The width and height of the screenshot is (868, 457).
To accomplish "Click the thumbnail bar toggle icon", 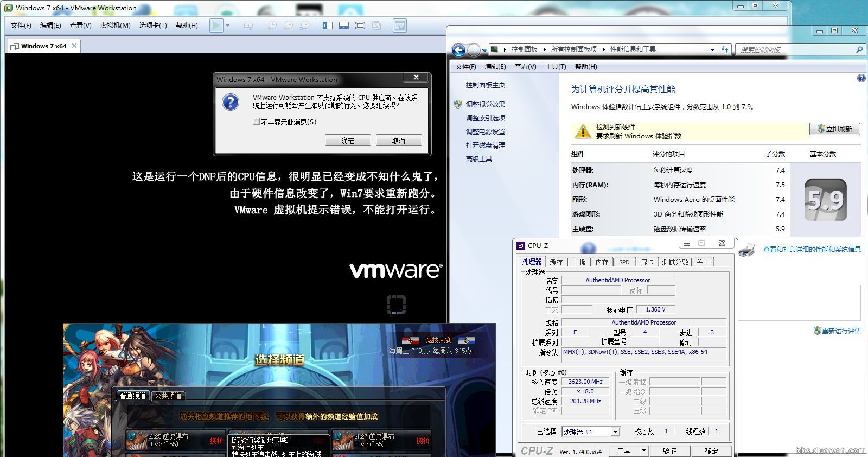I will [343, 26].
